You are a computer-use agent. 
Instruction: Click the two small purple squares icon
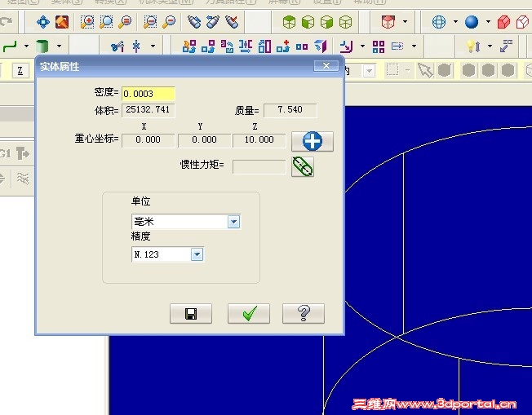click(x=302, y=46)
